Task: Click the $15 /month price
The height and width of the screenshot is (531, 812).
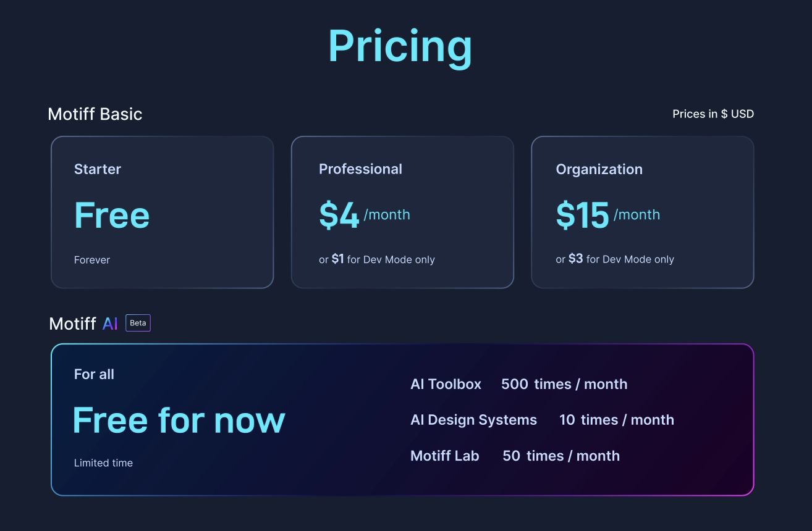Action: [x=607, y=215]
